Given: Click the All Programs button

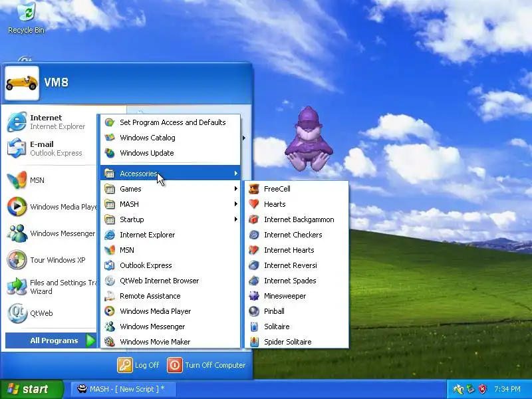Looking at the screenshot, I should point(51,340).
